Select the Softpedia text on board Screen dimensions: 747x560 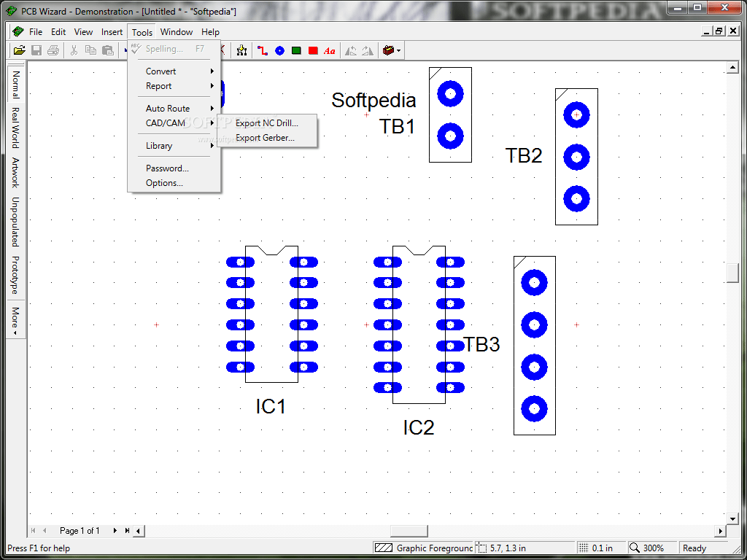[x=373, y=101]
